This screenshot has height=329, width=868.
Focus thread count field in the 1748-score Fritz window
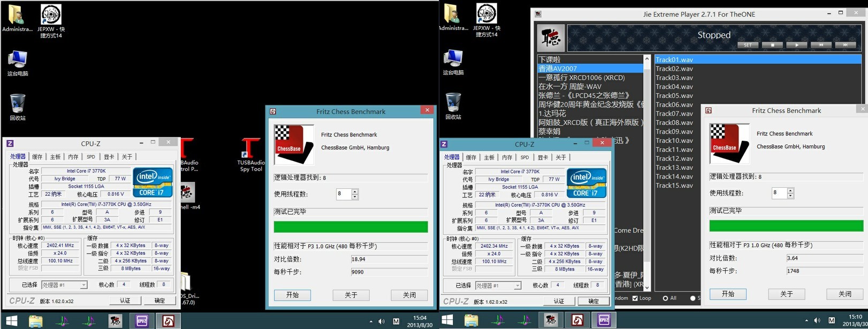click(x=779, y=193)
